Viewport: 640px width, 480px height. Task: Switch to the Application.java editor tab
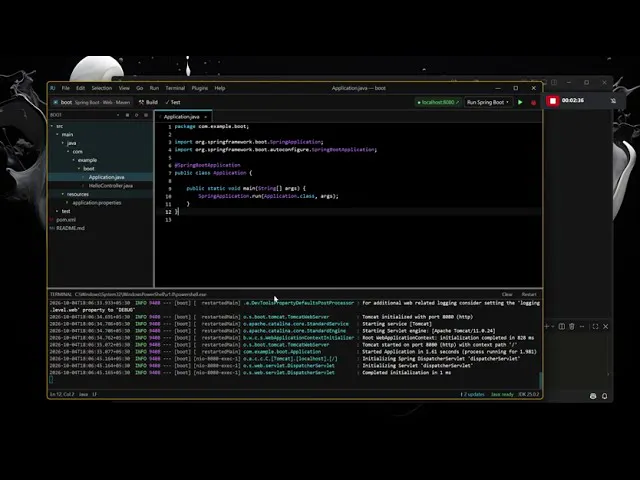tap(181, 117)
